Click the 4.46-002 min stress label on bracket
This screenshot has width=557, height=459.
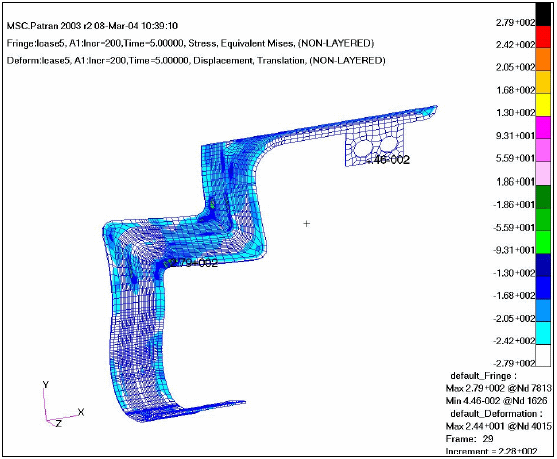pos(387,160)
